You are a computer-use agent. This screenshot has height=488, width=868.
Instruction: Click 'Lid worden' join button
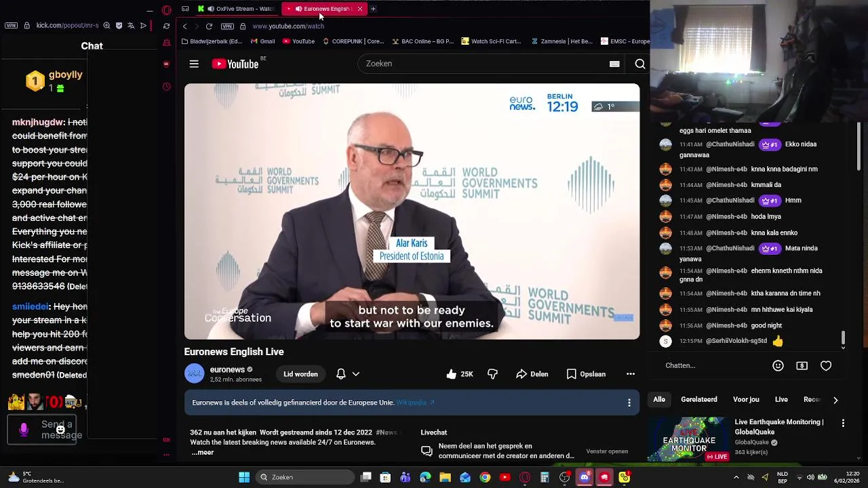pos(300,374)
